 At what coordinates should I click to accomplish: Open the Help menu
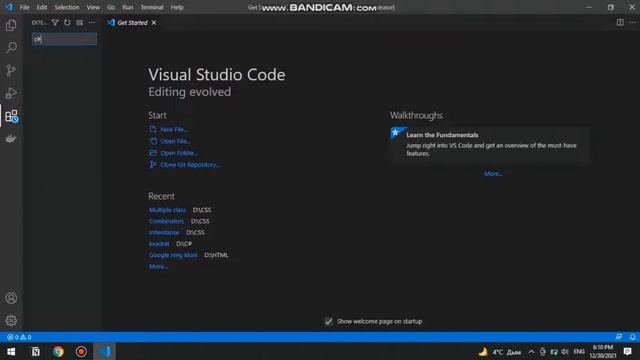[x=177, y=7]
